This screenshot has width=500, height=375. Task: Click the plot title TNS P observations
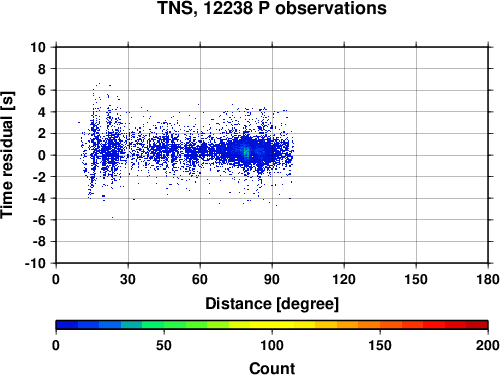click(x=272, y=8)
